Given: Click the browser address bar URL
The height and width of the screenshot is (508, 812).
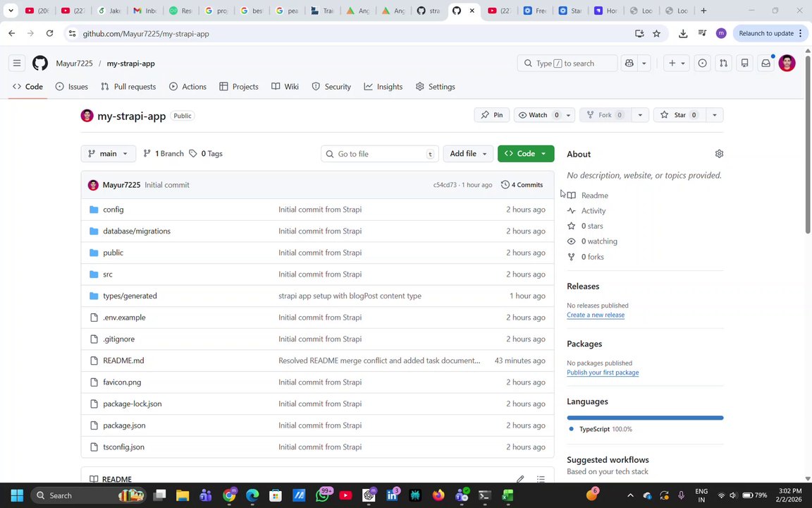Looking at the screenshot, I should click(146, 34).
